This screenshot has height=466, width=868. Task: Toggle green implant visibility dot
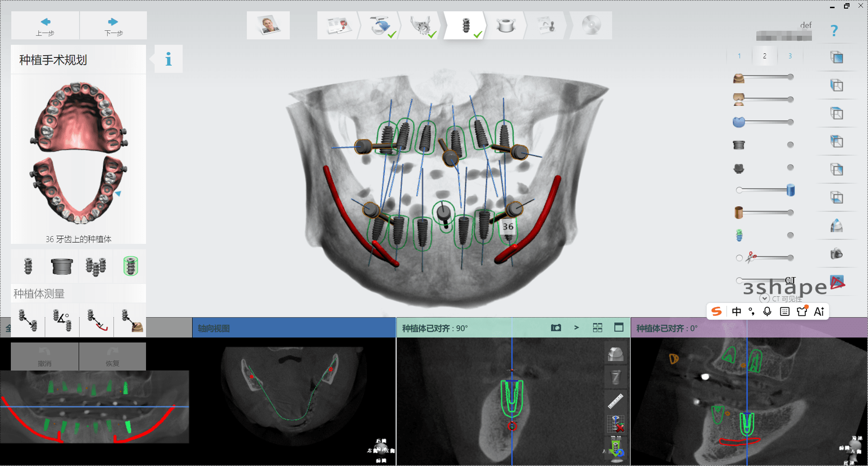(790, 235)
